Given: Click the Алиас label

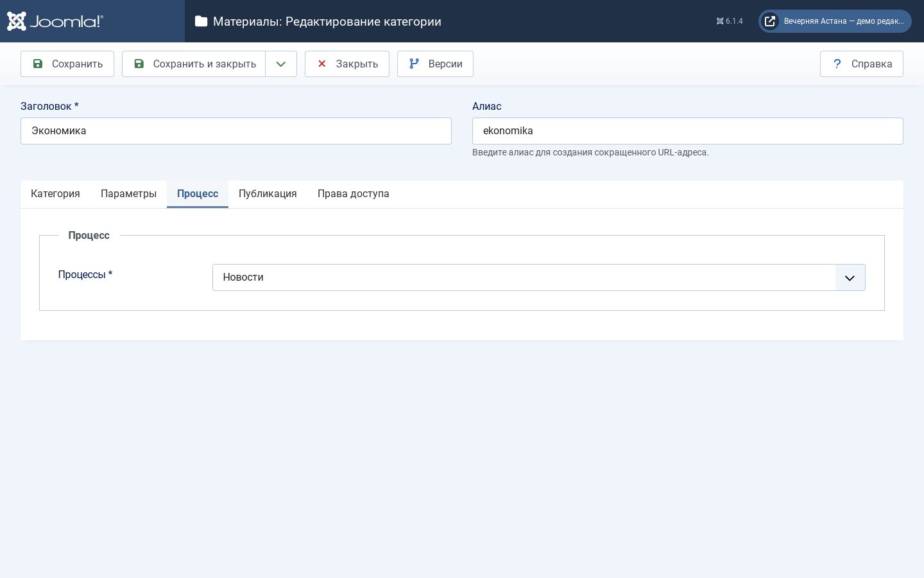Looking at the screenshot, I should [x=487, y=106].
